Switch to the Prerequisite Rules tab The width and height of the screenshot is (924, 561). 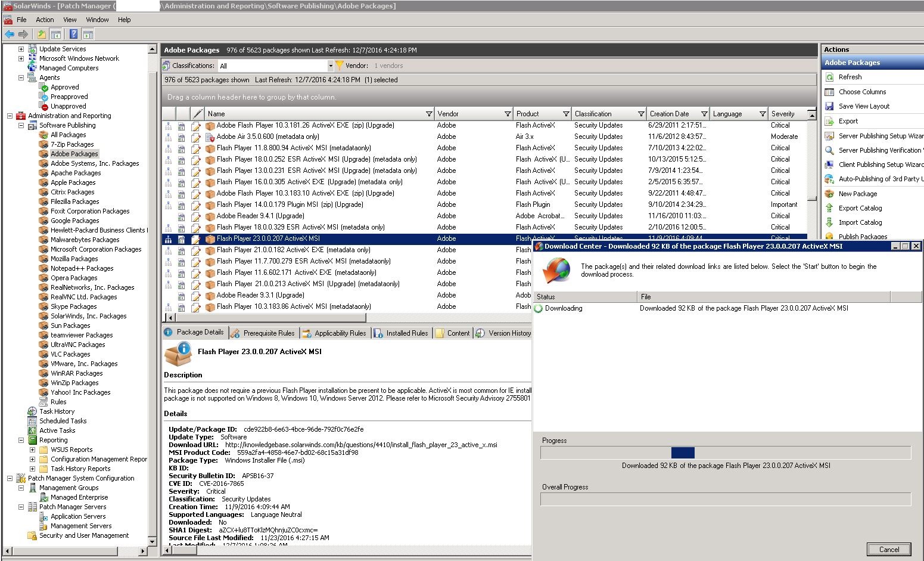[x=263, y=333]
